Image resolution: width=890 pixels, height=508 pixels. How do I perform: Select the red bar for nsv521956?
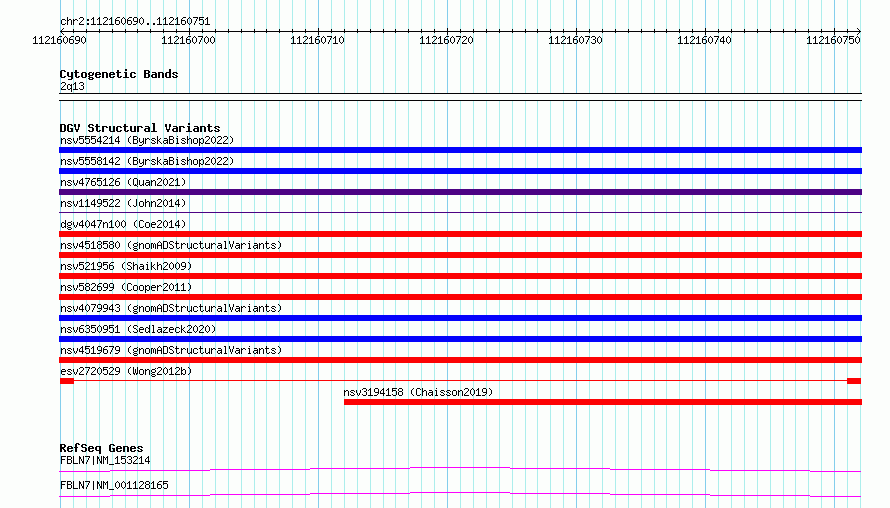(460, 276)
